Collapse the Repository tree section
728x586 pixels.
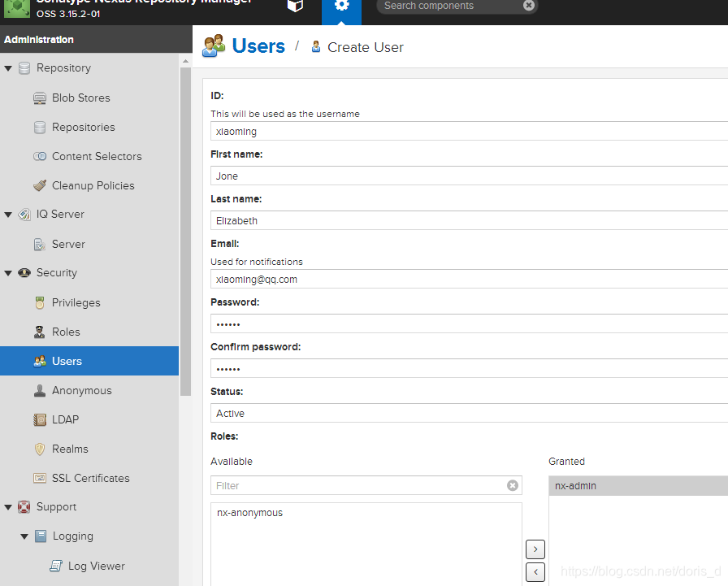(8, 68)
